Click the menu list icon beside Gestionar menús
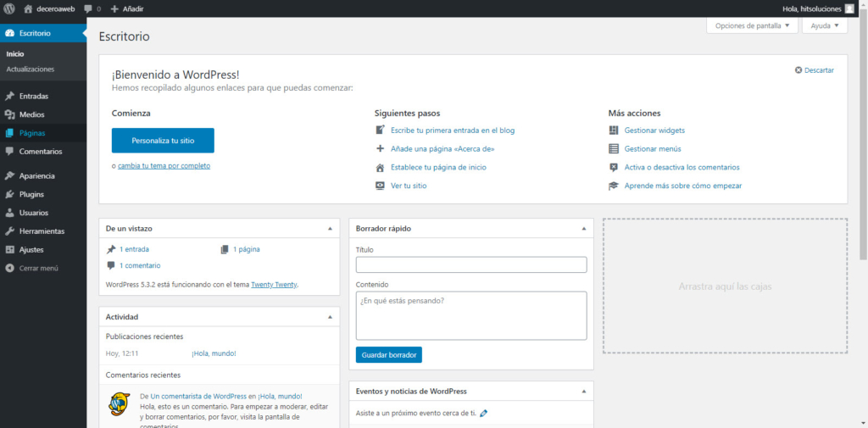The image size is (868, 428). [614, 148]
